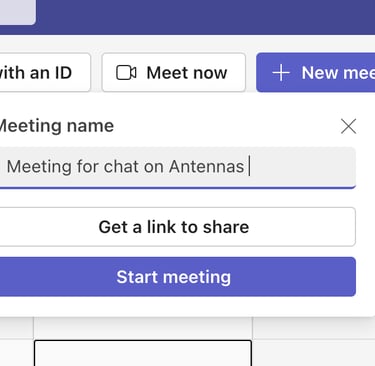Focus the Meeting name text field

[178, 168]
